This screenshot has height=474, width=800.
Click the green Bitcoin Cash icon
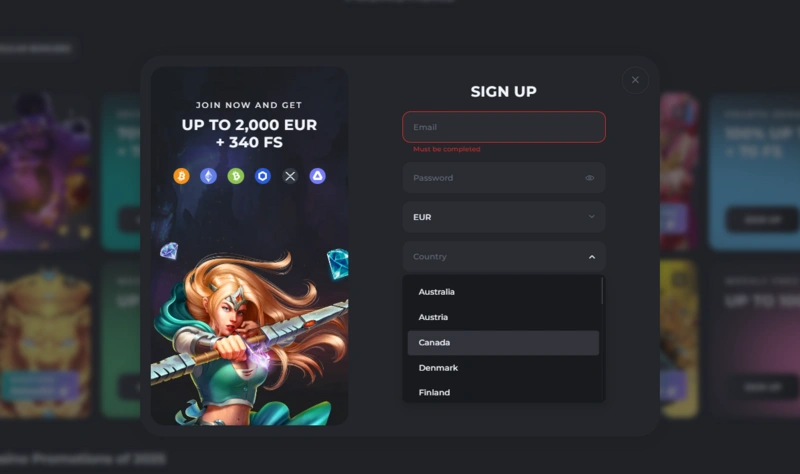[236, 176]
